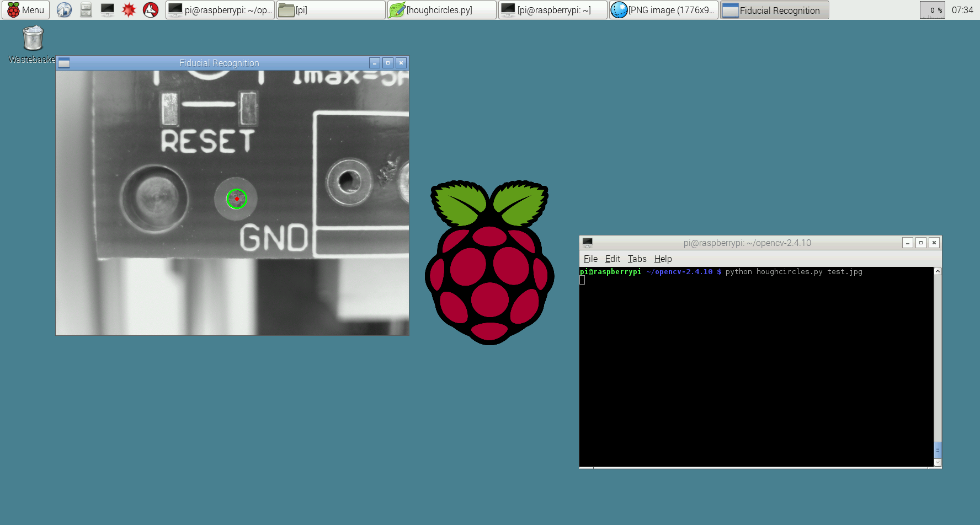Image resolution: width=980 pixels, height=525 pixels.
Task: Click the pi@raspberrypi prompt text in terminal
Action: [610, 272]
